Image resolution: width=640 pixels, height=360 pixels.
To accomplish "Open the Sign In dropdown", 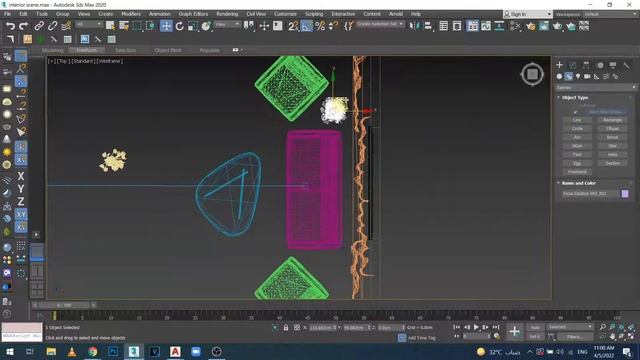I will coord(528,14).
